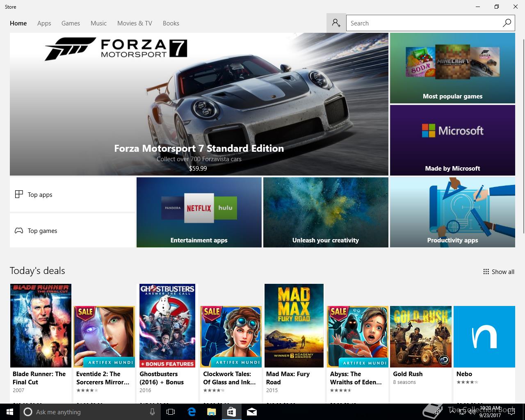Open the account sign-in icon
This screenshot has height=420, width=525.
tap(336, 23)
